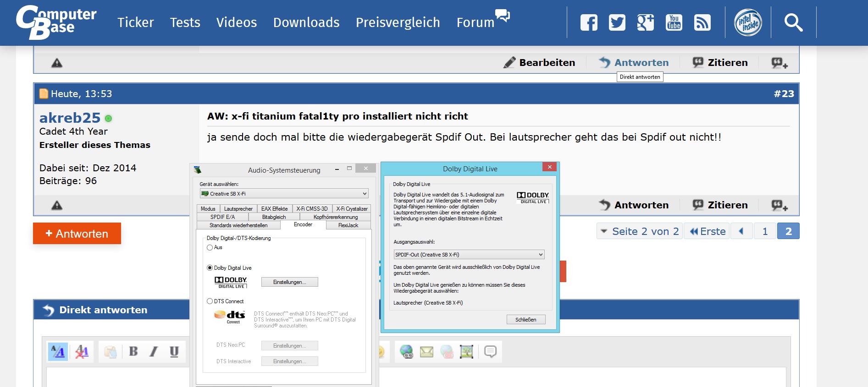The height and width of the screenshot is (387, 868).
Task: Click Zitieren on post #23
Action: click(720, 205)
